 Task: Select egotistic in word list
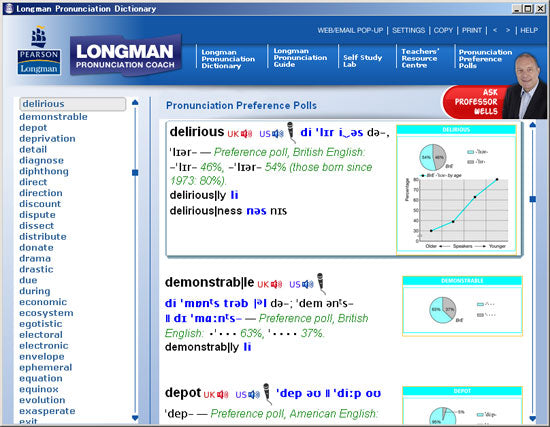(41, 323)
